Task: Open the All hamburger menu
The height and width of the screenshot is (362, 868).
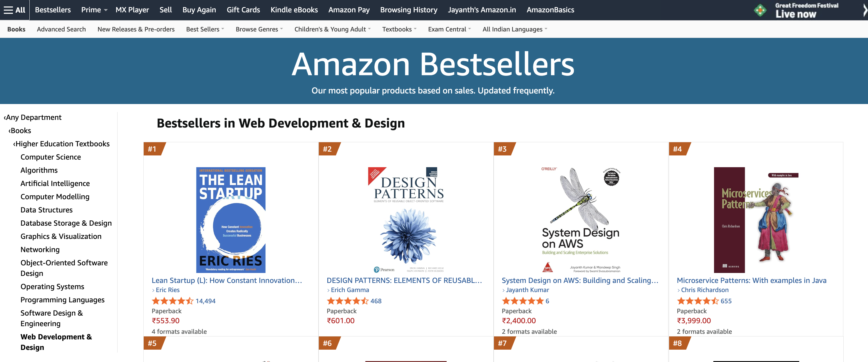Action: pos(14,10)
